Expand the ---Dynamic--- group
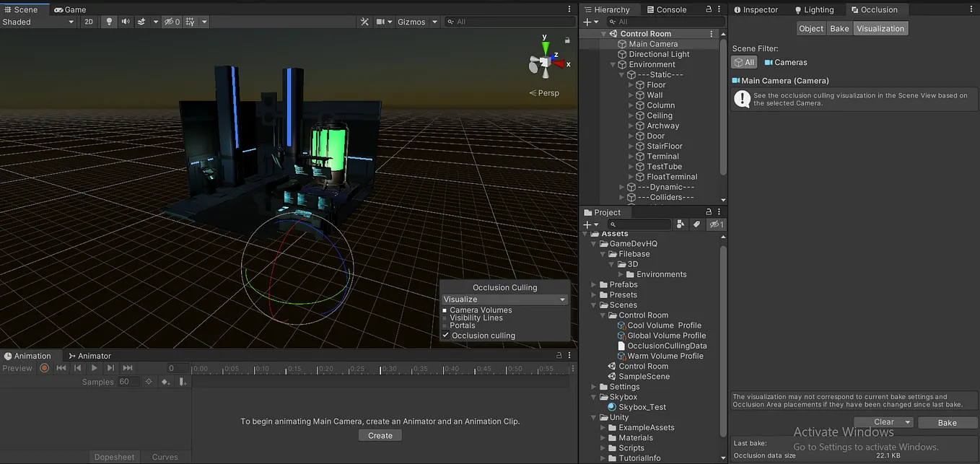The width and height of the screenshot is (980, 464). click(x=622, y=187)
